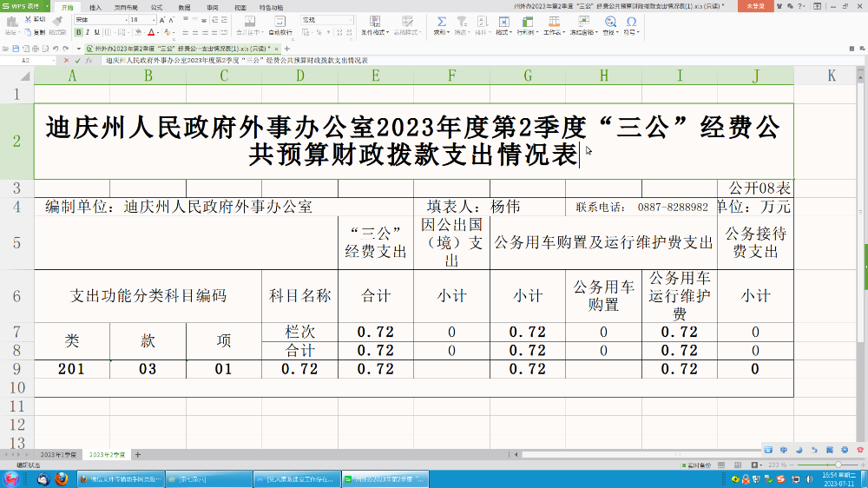Switch to the 2023年1季度 sheet tab
This screenshot has height=488, width=868.
point(58,455)
